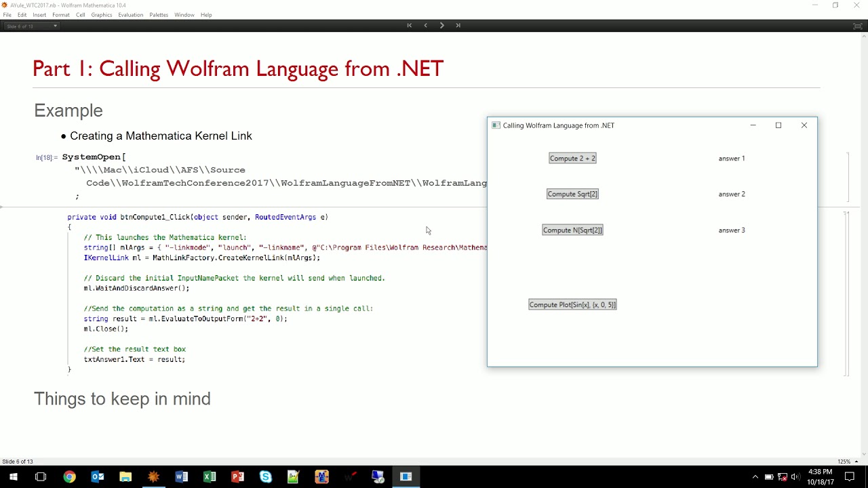Viewport: 868px width, 488px height.
Task: Switch to Mathematica taskbar icon
Action: click(x=153, y=476)
